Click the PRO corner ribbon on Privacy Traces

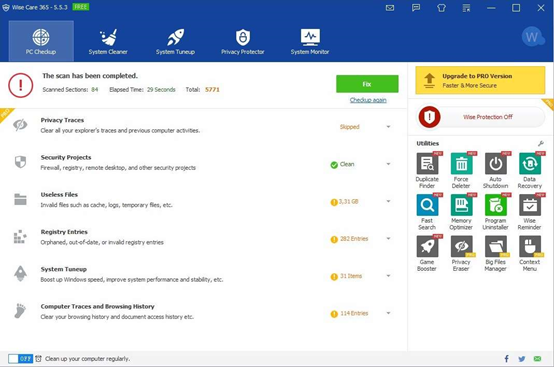tap(6, 114)
